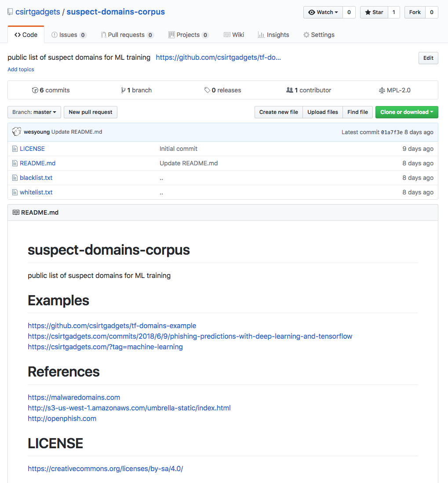The image size is (448, 483).
Task: Open the Pull requests tab
Action: click(127, 35)
